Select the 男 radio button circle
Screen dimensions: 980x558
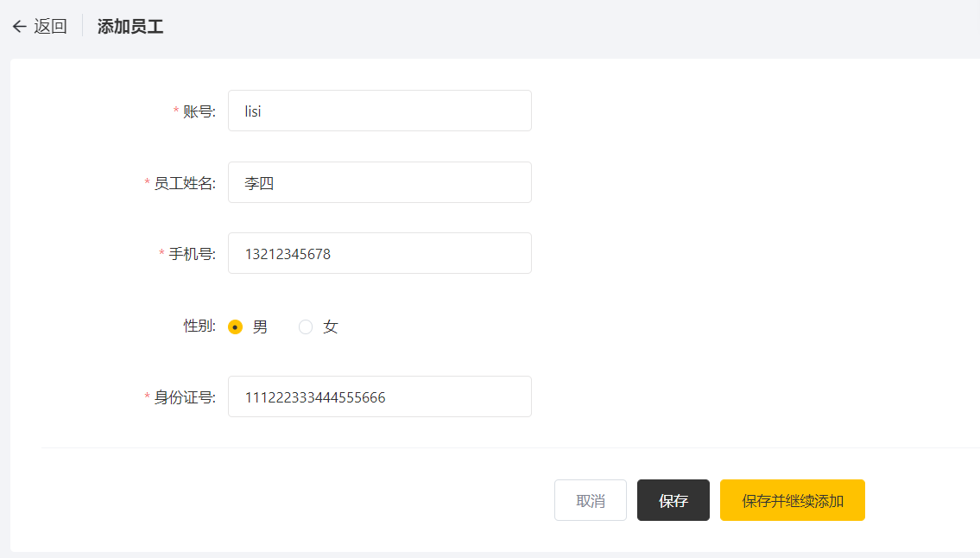[235, 327]
